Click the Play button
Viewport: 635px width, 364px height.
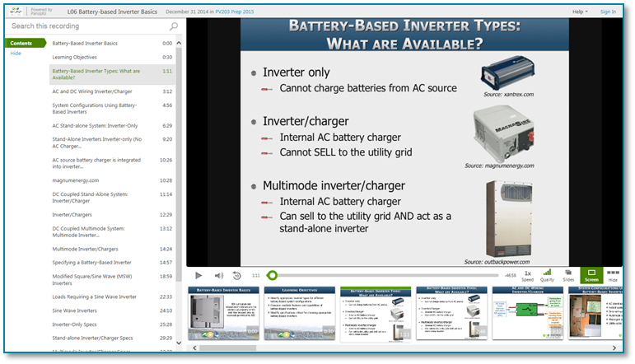click(x=198, y=275)
